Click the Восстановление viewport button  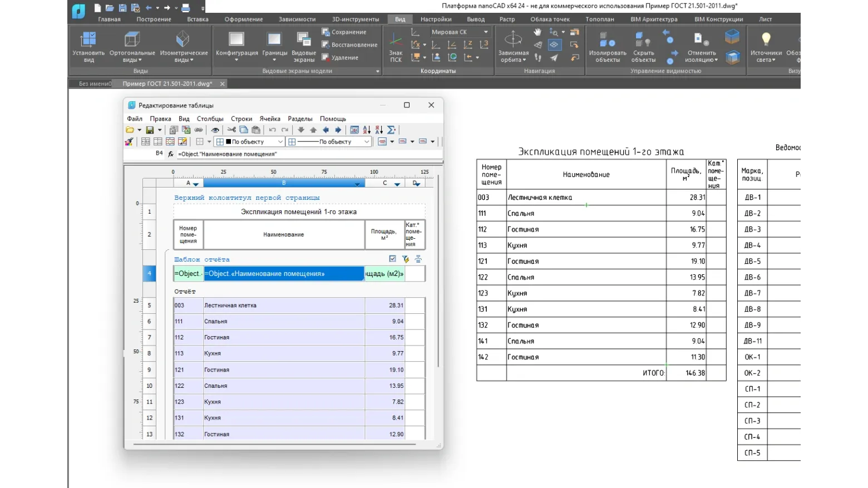349,45
